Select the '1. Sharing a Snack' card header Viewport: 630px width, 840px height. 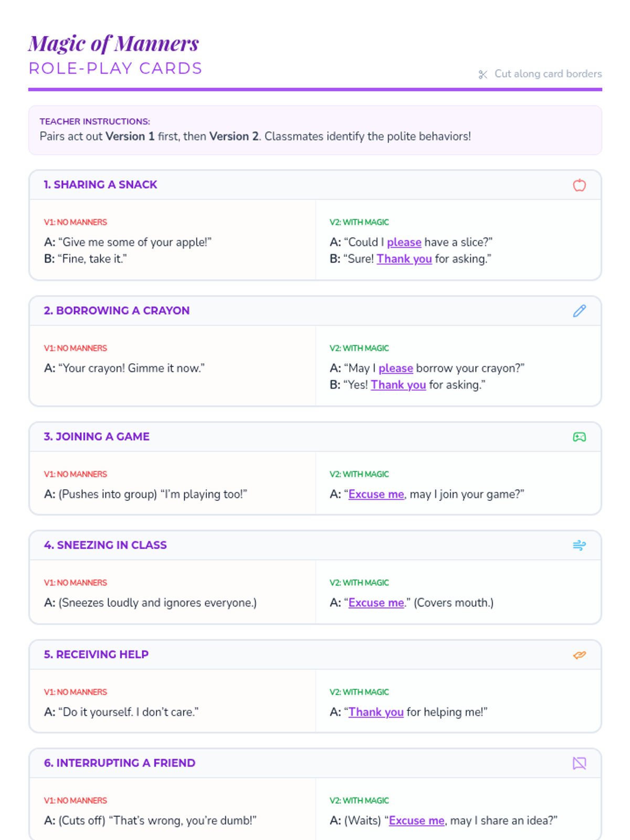click(315, 185)
